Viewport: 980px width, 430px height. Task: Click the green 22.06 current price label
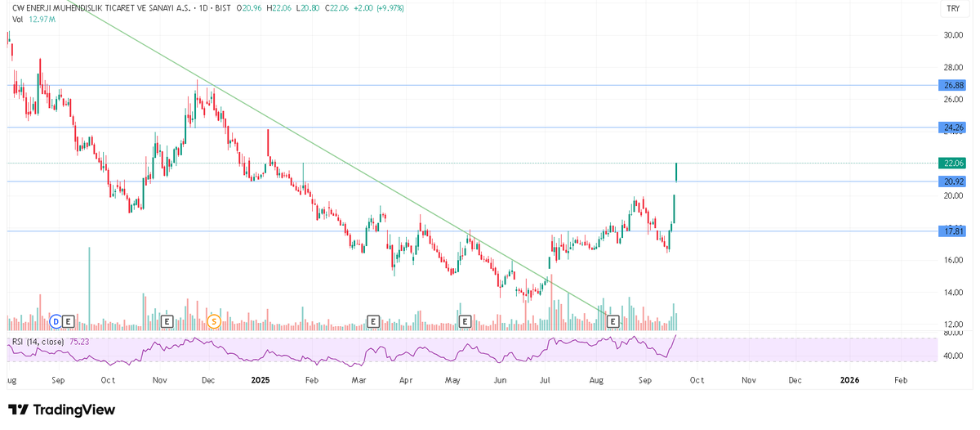coord(954,163)
